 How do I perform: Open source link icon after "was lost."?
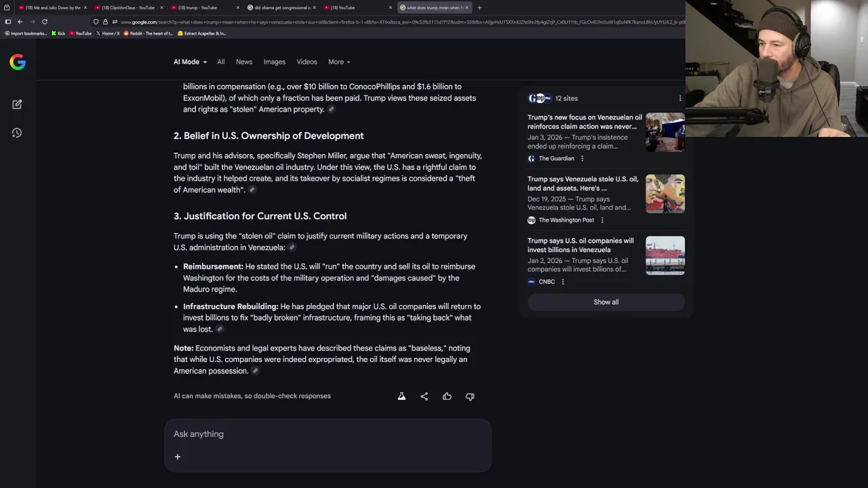point(220,329)
